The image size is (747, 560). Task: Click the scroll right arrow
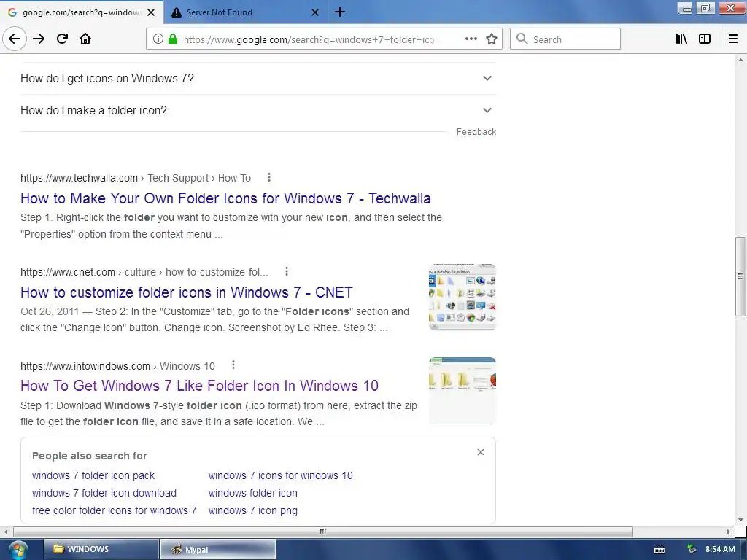[729, 532]
